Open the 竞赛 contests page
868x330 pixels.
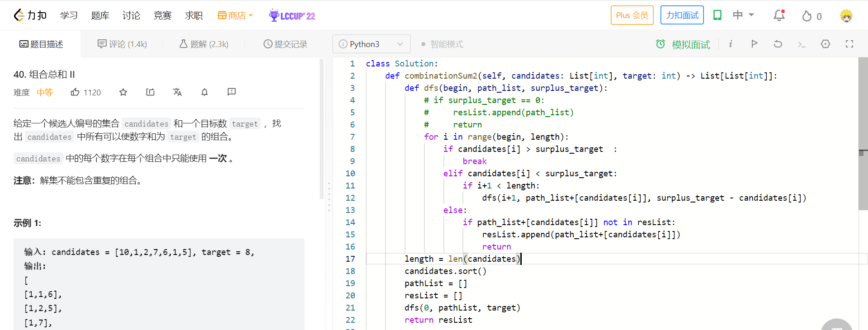(x=162, y=15)
